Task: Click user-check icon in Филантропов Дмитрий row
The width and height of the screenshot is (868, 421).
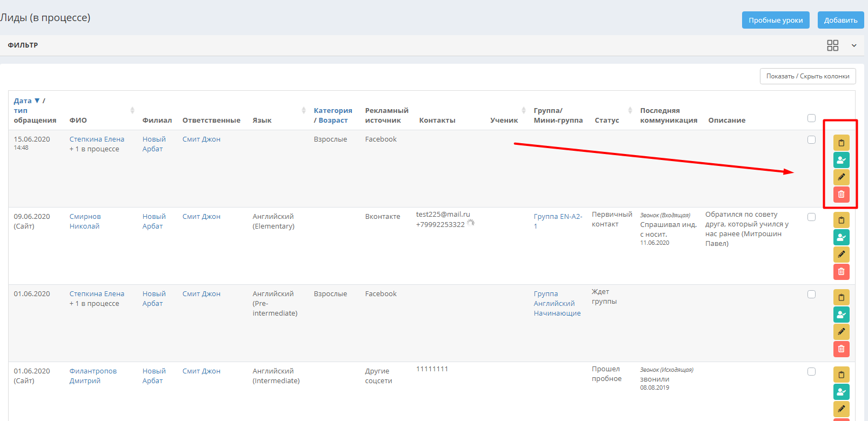Action: pyautogui.click(x=842, y=392)
